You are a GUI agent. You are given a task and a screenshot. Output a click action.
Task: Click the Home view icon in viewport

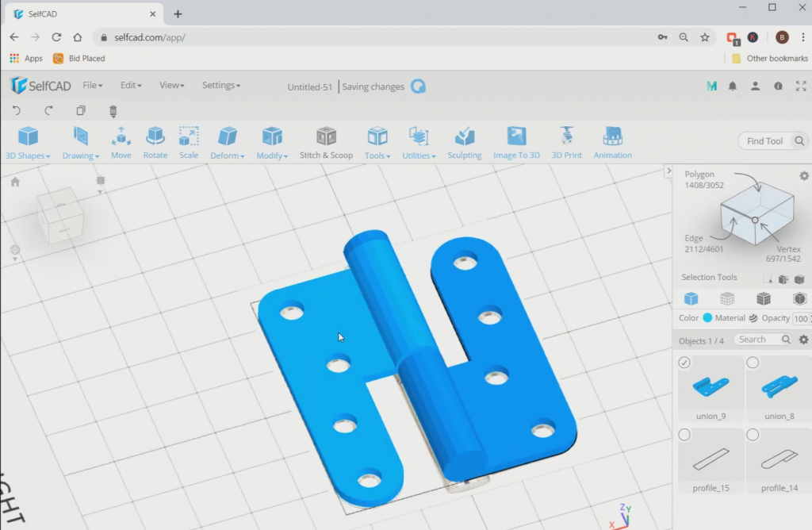(x=15, y=182)
